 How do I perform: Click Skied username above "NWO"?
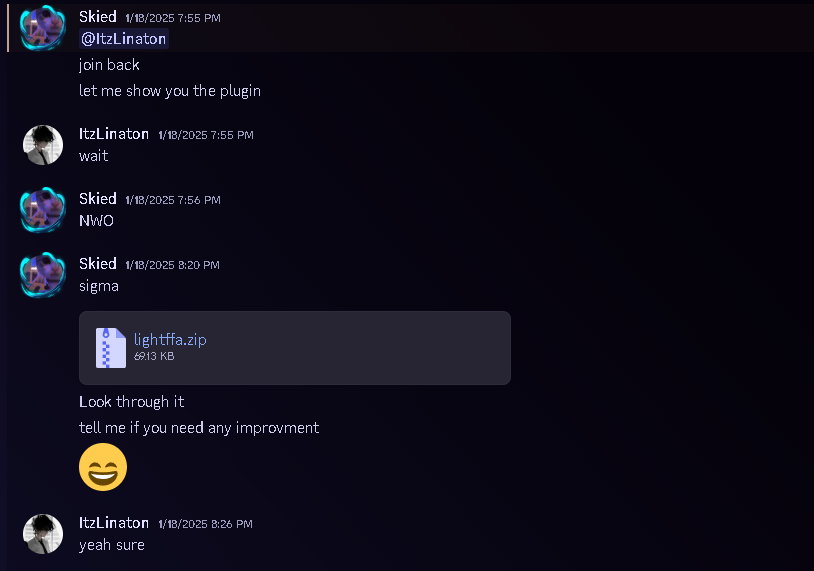point(98,199)
